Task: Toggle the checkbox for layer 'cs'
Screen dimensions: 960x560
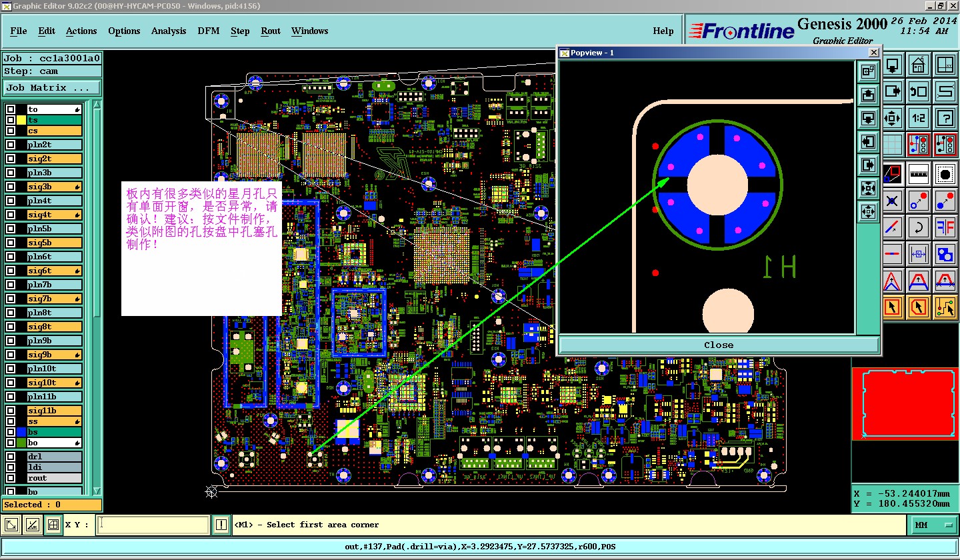Action: [11, 131]
